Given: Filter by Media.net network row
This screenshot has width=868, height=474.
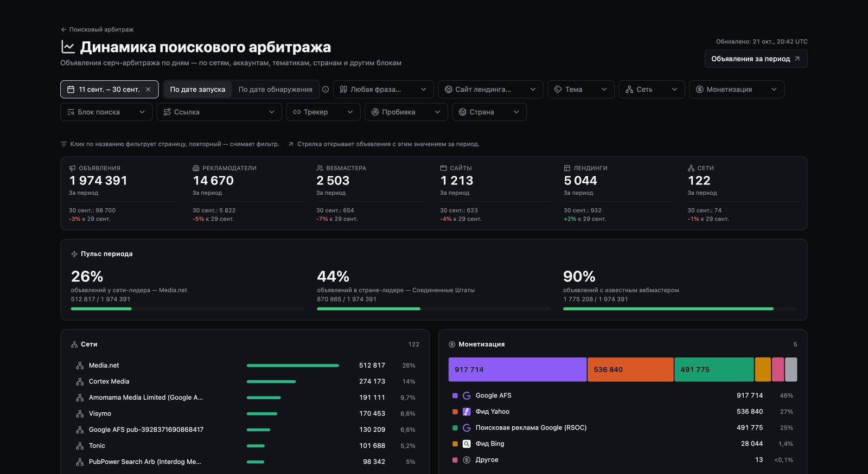Looking at the screenshot, I should (x=245, y=366).
